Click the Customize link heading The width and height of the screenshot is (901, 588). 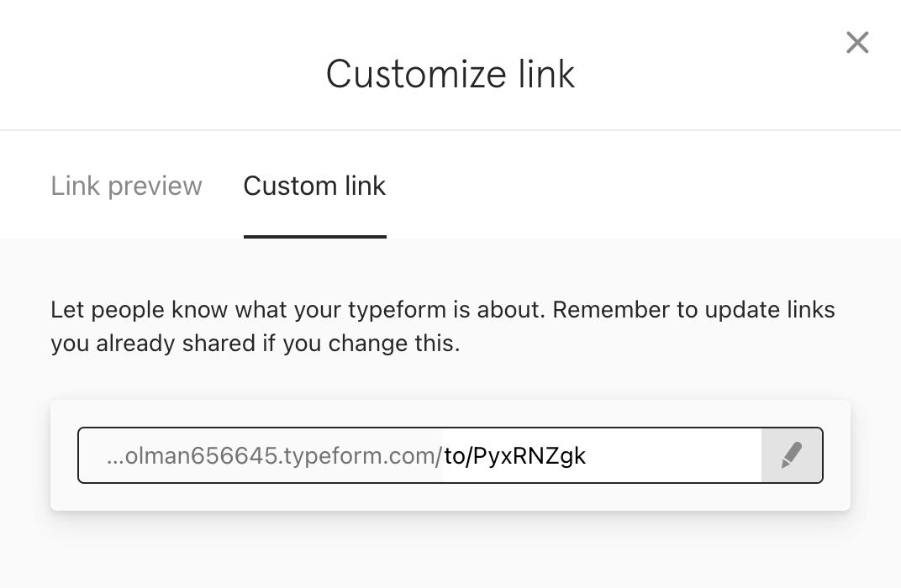pos(450,74)
